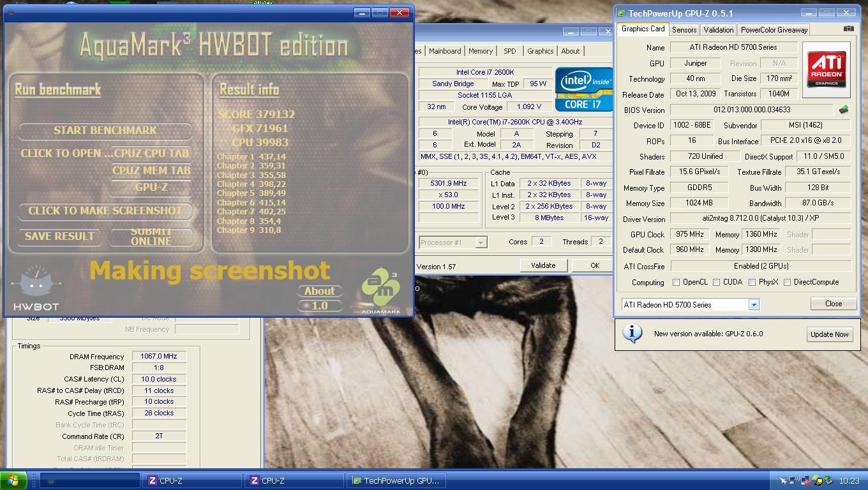Click the wireless network tray icon with signal waves

pos(795,480)
